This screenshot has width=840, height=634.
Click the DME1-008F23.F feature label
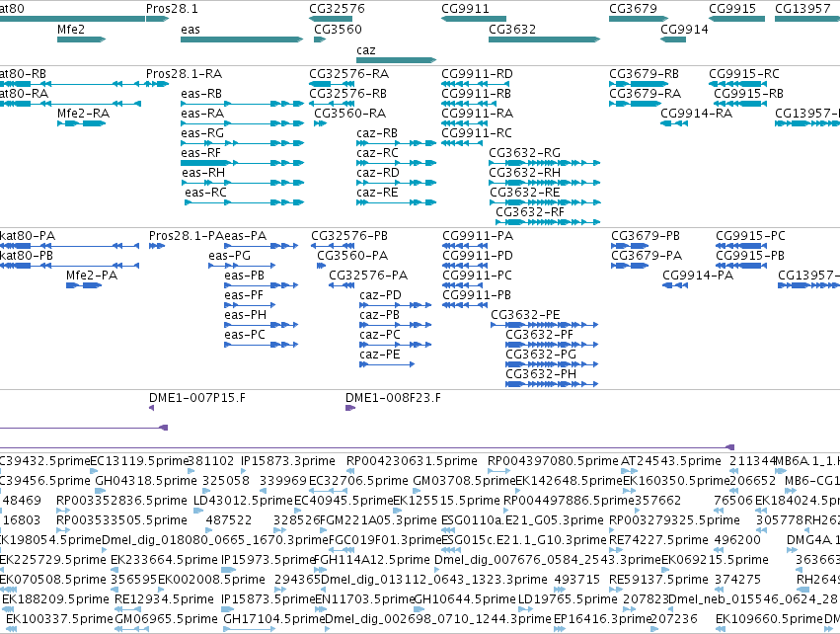tap(393, 398)
